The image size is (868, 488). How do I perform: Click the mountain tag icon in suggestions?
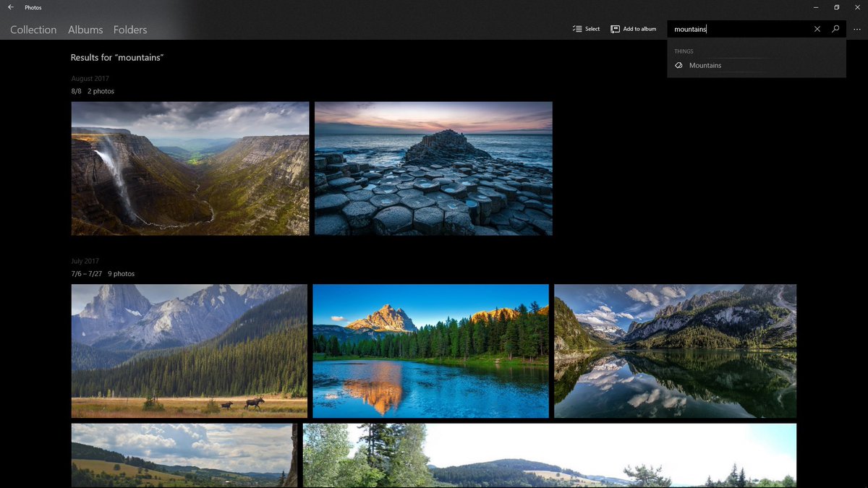678,65
